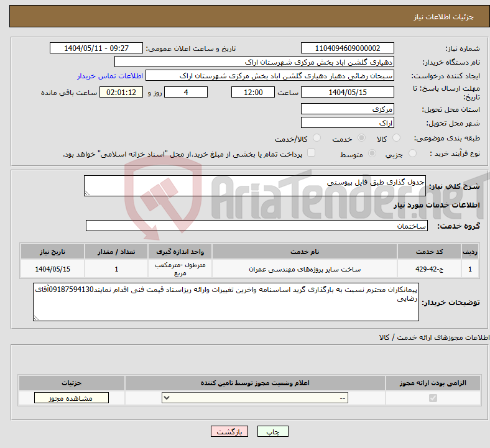This screenshot has width=490, height=448.
Task: Click the تعداد / مقدار column header
Action: click(x=116, y=252)
